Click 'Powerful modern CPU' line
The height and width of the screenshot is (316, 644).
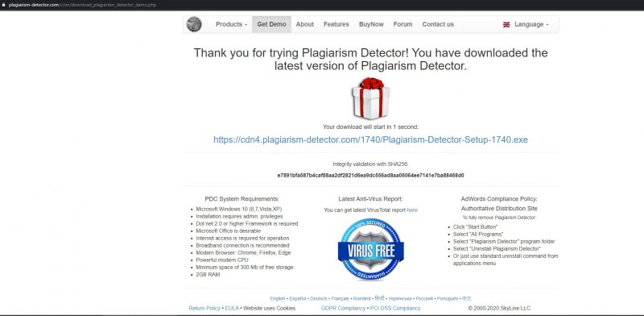(x=222, y=260)
